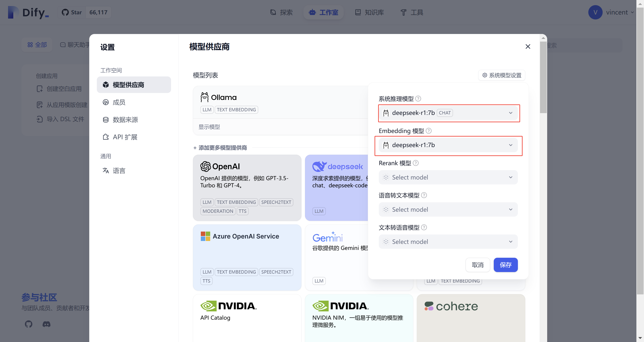
Task: Open the Rerank 模型 Select model dropdown
Action: 448,177
